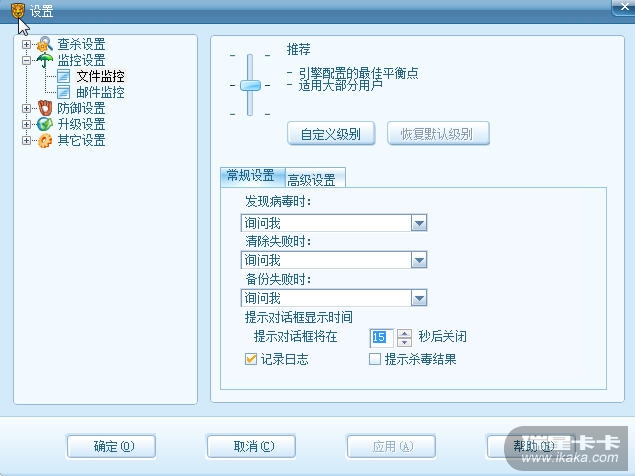
Task: Click the document icon beside 文件监控
Action: click(x=63, y=76)
